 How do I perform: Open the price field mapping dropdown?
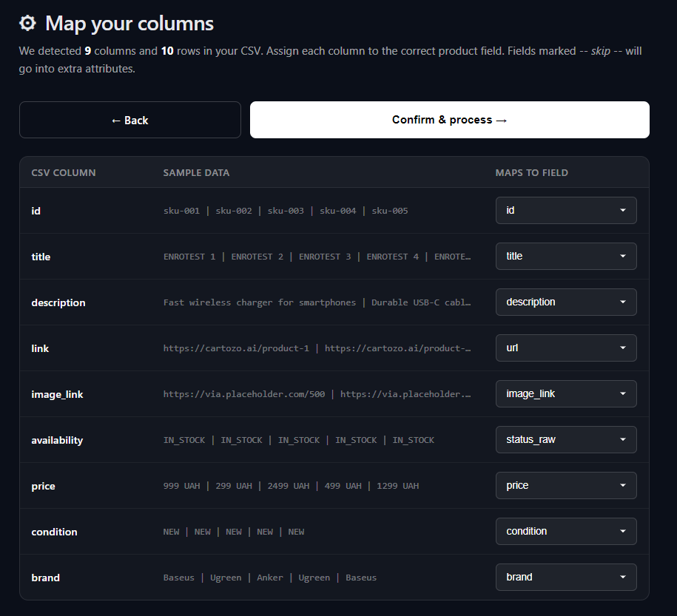click(x=566, y=485)
